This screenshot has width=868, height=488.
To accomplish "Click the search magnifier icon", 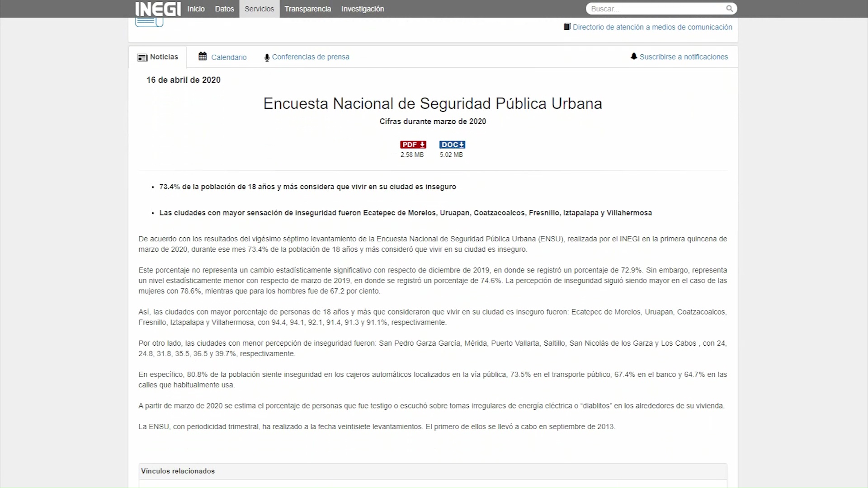I will 729,9.
